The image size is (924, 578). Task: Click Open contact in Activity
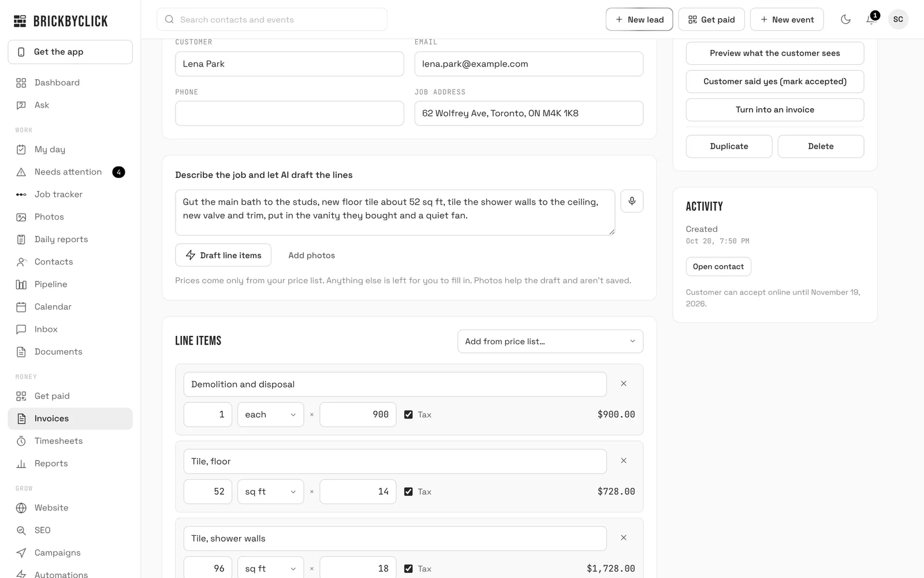718,266
